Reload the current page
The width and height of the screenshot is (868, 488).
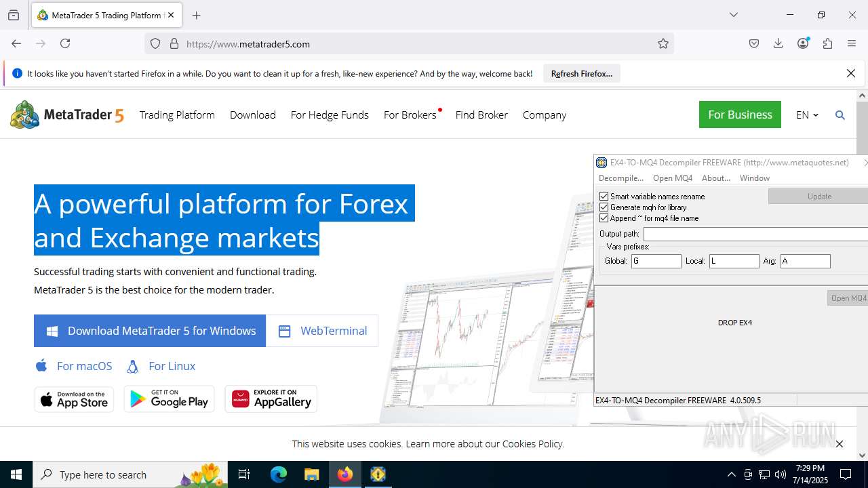pos(65,43)
